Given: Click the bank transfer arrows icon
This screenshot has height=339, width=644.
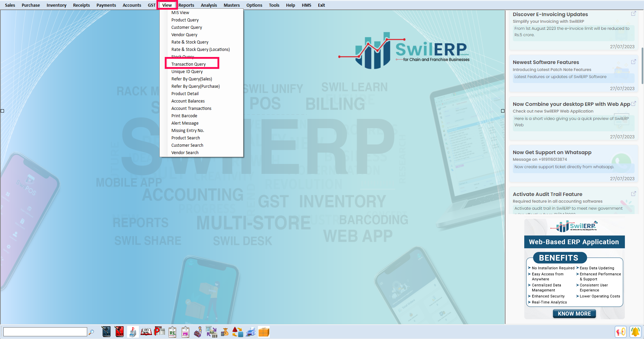Looking at the screenshot, I should [211, 332].
